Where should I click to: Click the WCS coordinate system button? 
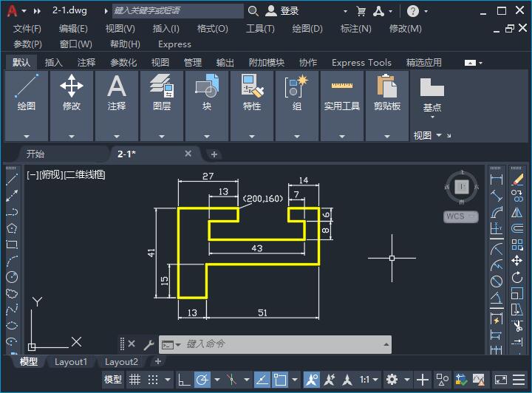tap(461, 216)
